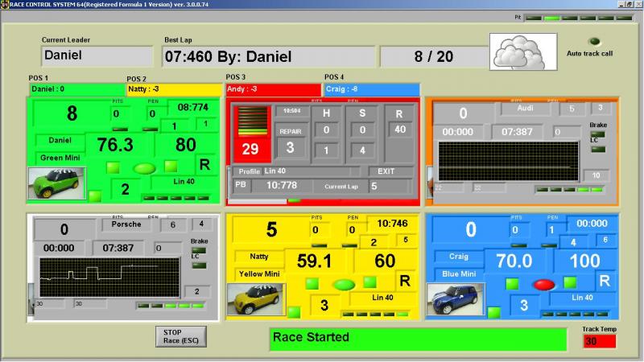644x362 pixels.
Task: Click the red oval light in Craig's panel
Action: pyautogui.click(x=545, y=284)
